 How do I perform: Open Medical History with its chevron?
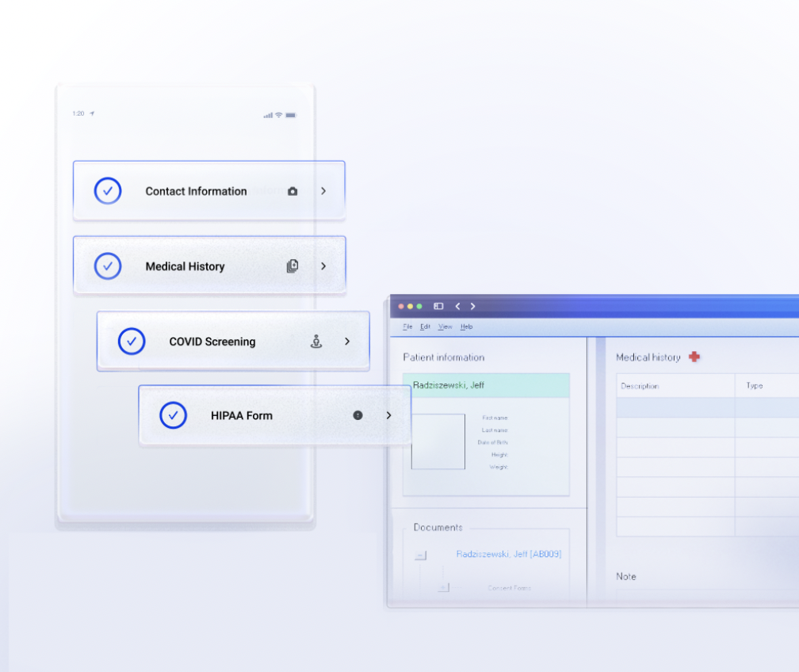point(323,266)
